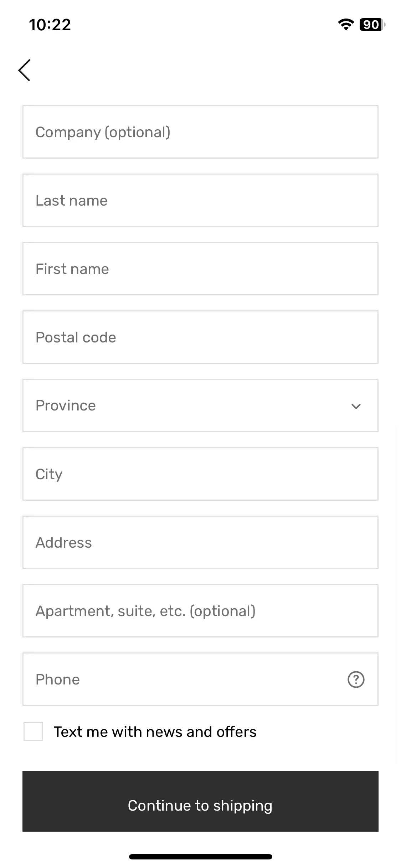Screen dimensions: 401x868
Task: Expand Province list via chevron arrow
Action: [356, 406]
